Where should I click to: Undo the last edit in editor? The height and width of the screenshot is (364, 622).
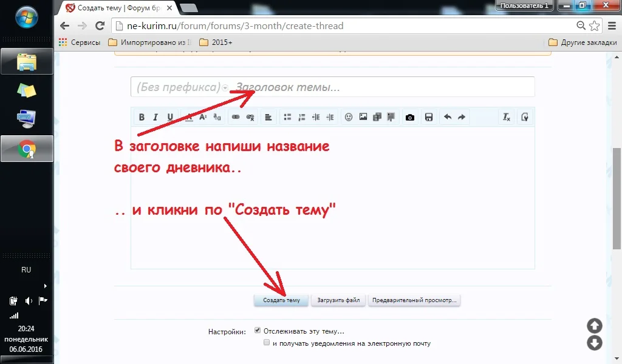click(x=448, y=117)
